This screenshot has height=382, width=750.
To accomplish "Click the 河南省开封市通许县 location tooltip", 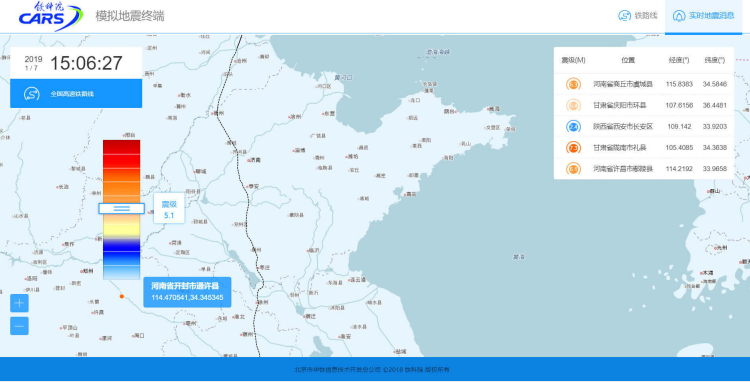I will pyautogui.click(x=187, y=292).
